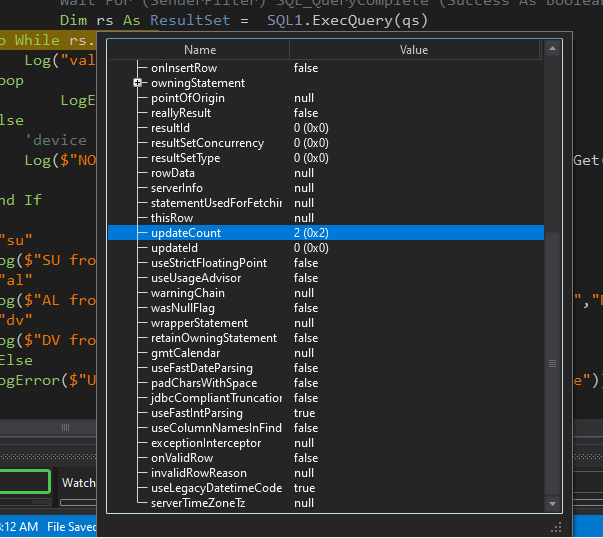Select the useUsageAdvisor row

326,278
